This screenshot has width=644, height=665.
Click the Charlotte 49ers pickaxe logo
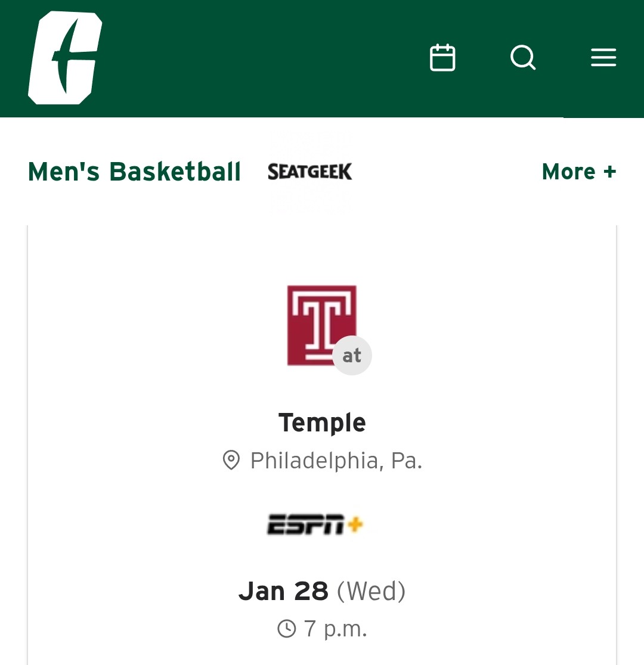(x=64, y=58)
